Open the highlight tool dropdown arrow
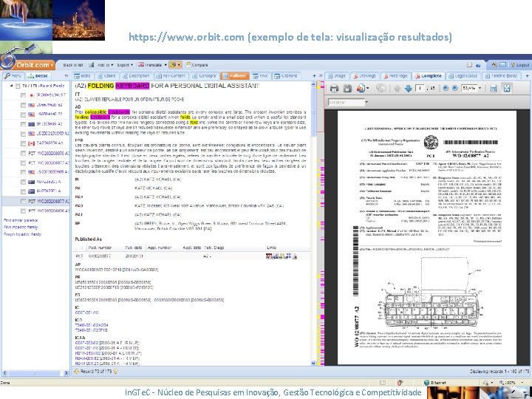Screen dimensions: 532x399 179,65
